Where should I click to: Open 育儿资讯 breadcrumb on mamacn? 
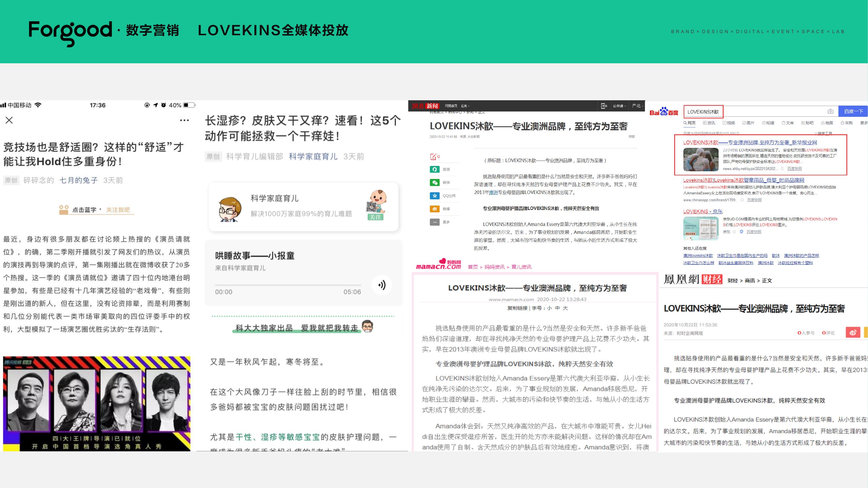click(x=521, y=267)
